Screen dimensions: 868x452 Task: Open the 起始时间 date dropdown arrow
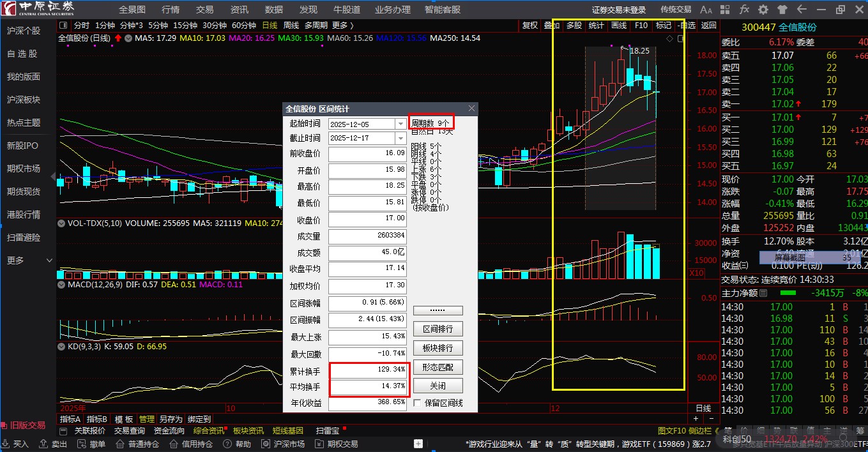tap(401, 124)
